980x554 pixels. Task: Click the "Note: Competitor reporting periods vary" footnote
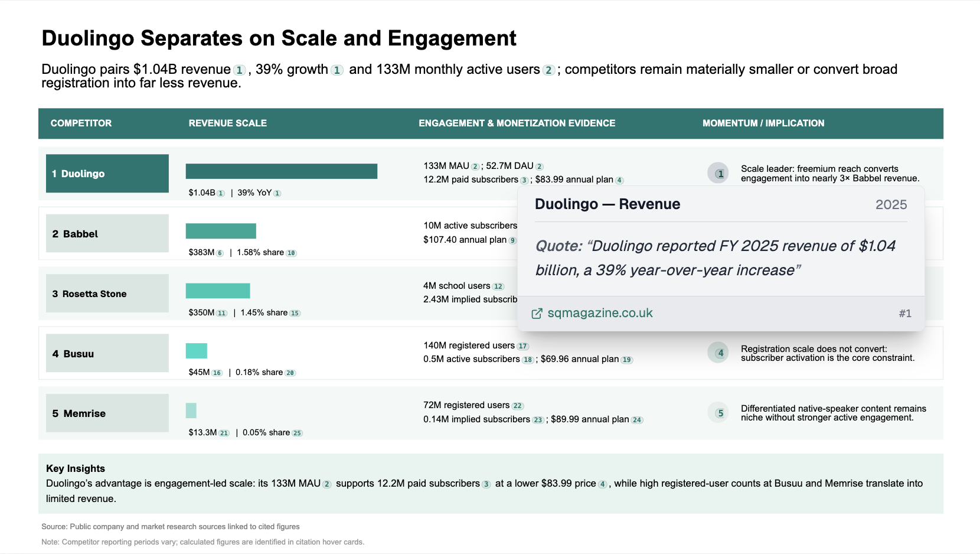203,542
